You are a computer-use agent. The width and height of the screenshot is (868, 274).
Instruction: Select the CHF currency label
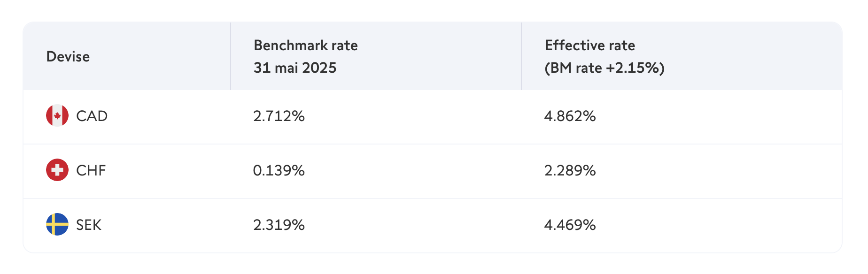point(91,170)
